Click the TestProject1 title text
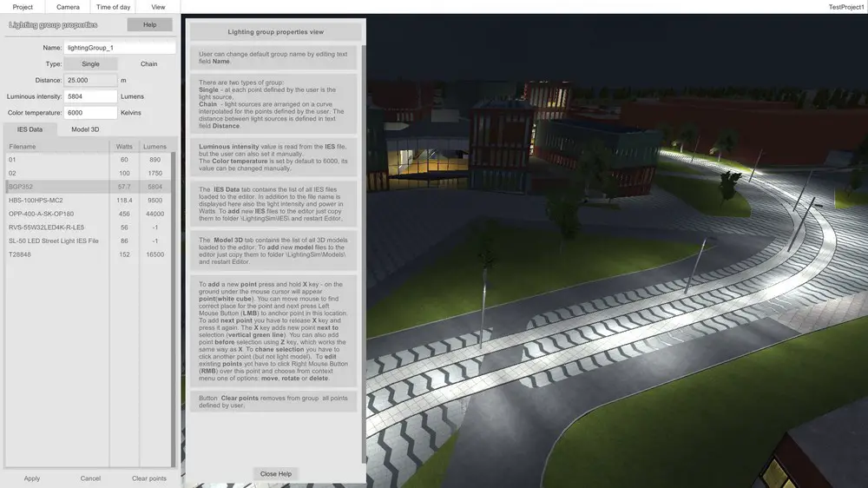The image size is (868, 488). (x=845, y=7)
